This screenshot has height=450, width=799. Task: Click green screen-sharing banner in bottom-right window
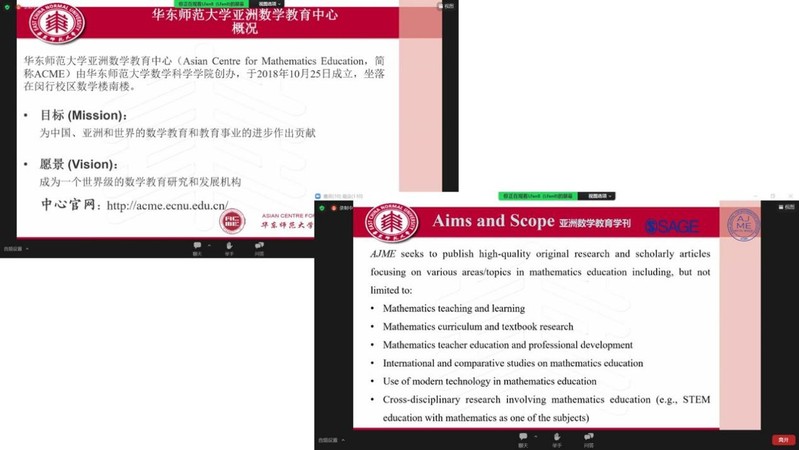click(x=537, y=196)
